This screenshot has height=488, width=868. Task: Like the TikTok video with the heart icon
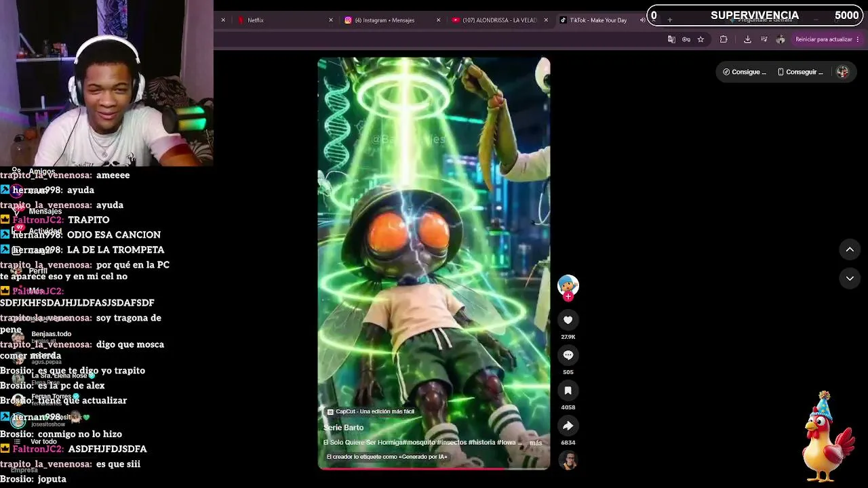(x=568, y=320)
